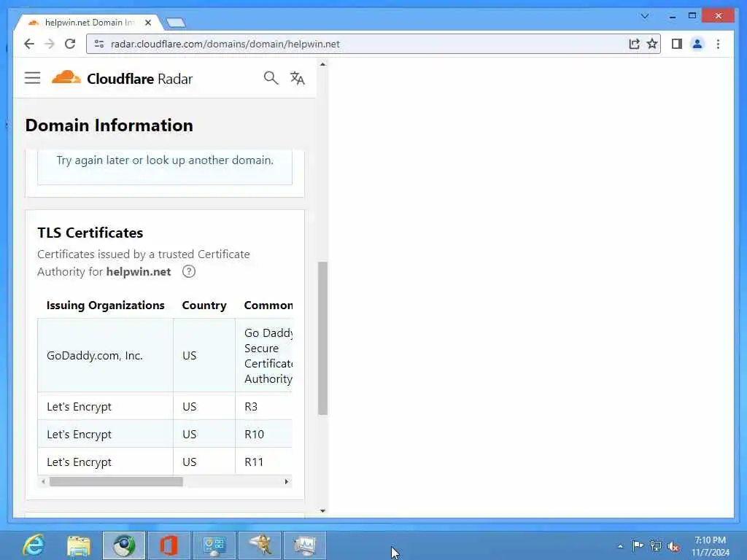This screenshot has width=747, height=560.
Task: Show hidden system tray icons
Action: tap(620, 546)
